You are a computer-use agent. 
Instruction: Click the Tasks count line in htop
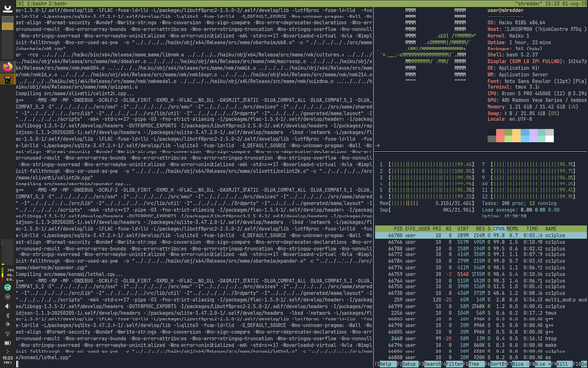519,203
